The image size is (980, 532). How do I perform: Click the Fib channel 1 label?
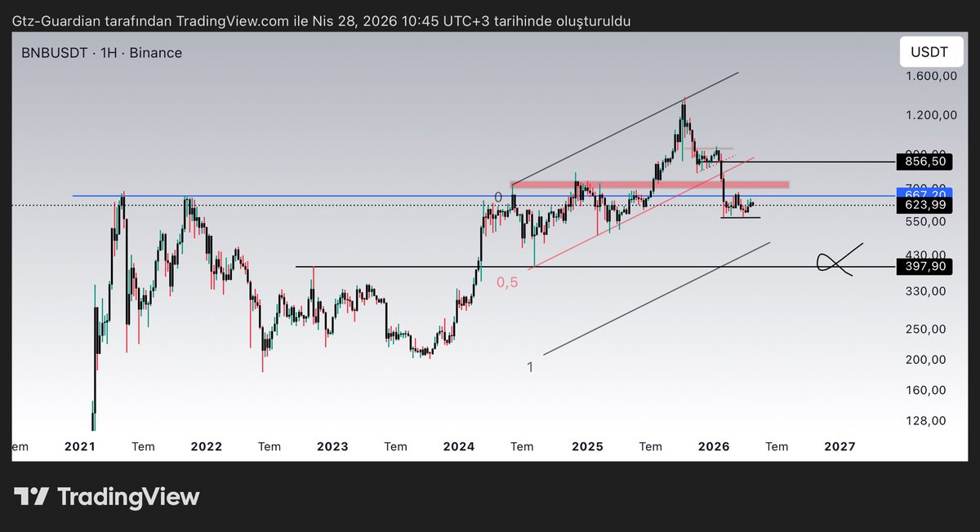point(530,367)
